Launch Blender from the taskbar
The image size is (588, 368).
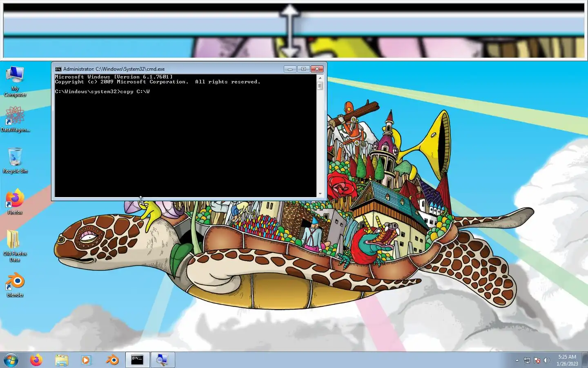coord(112,360)
